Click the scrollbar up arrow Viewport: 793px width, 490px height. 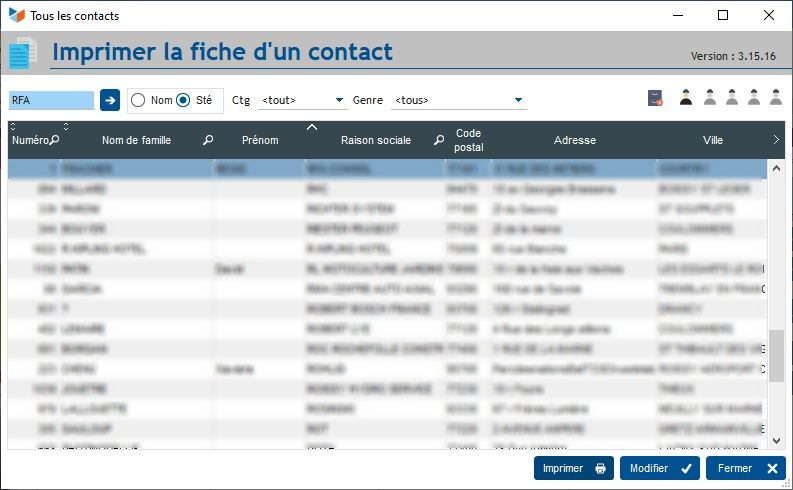coord(776,168)
